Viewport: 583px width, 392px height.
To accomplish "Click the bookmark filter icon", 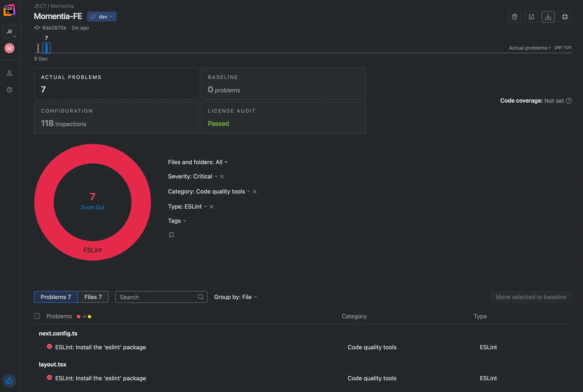I will (171, 235).
